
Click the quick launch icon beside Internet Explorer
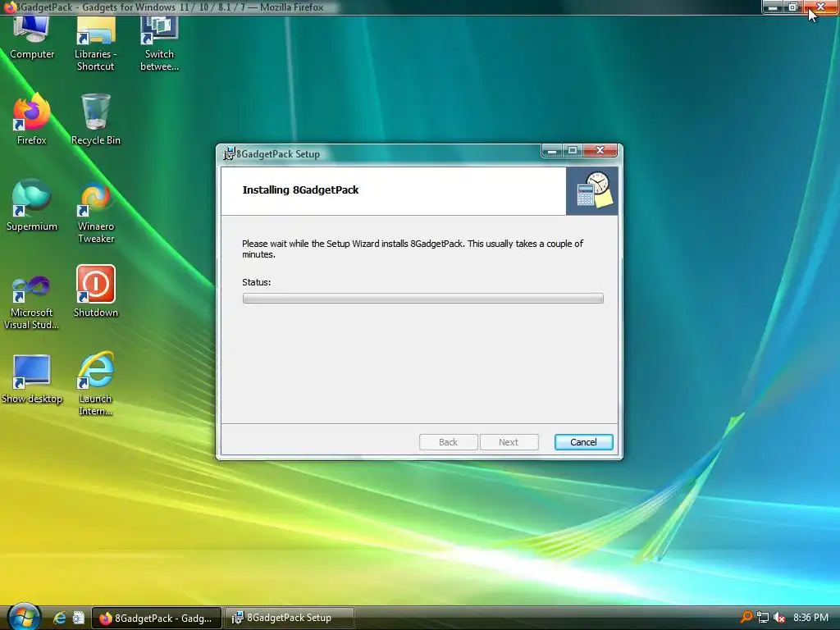pos(79,618)
